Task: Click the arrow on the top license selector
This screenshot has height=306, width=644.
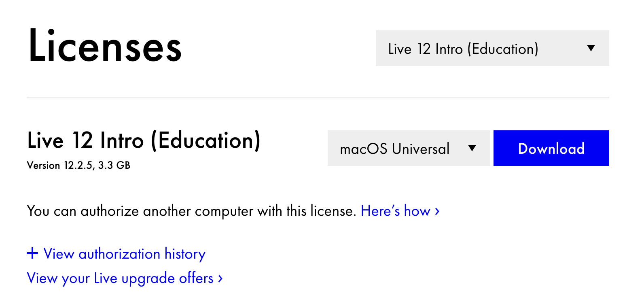Action: click(x=591, y=48)
